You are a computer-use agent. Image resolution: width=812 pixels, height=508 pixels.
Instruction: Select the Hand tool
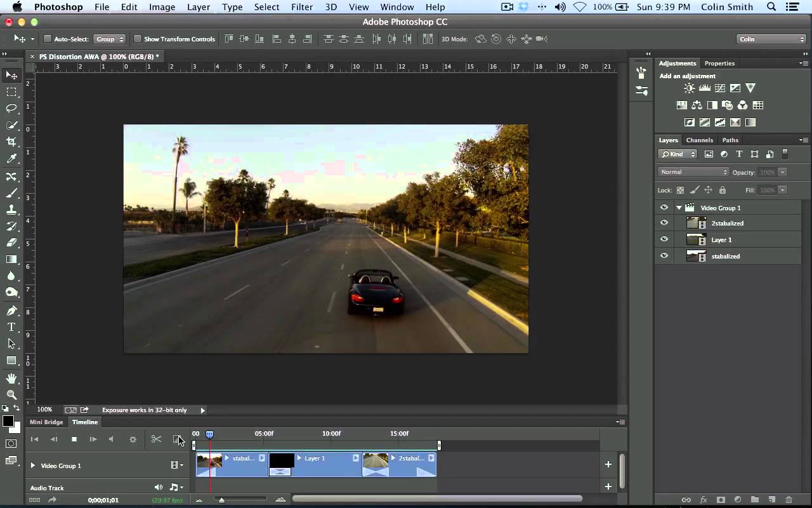(11, 378)
